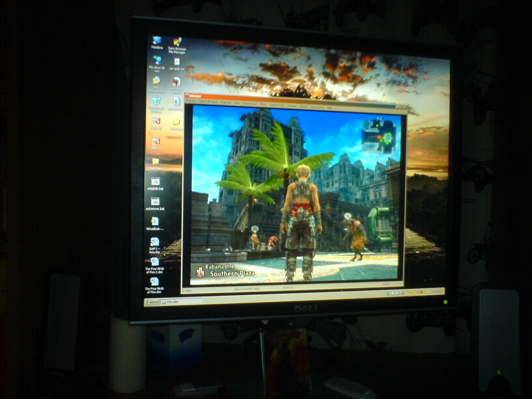Open the VirtualDub shortcut icon
The width and height of the screenshot is (532, 399).
click(155, 224)
